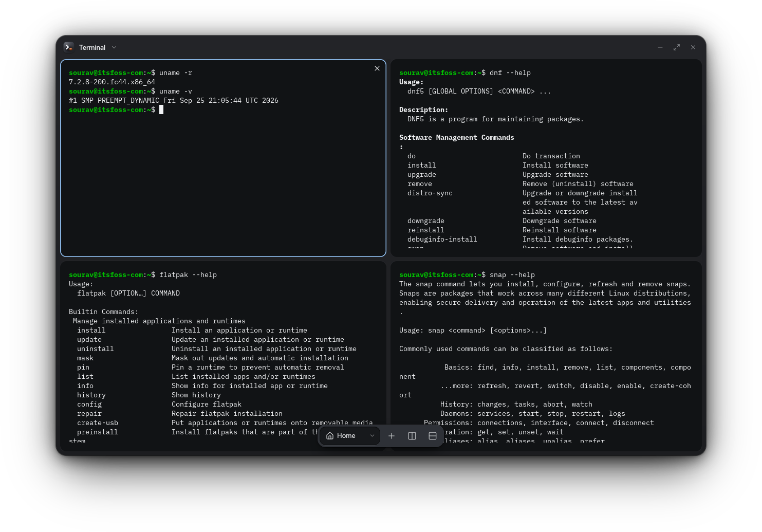The image size is (762, 532).
Task: Click 'Commonly used commands' line in snap pane
Action: point(506,349)
